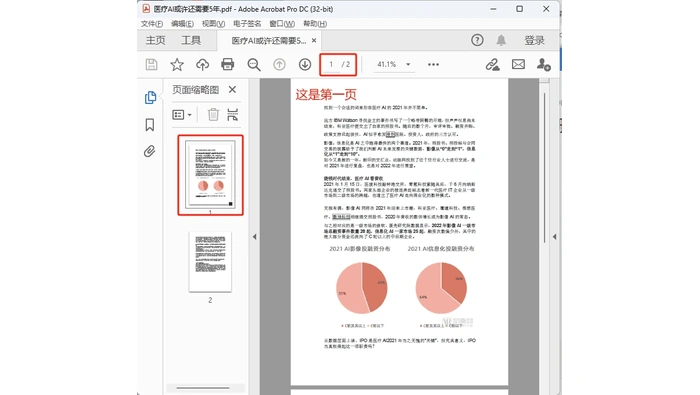The image size is (700, 395).
Task: Click the document vertical scrollbar
Action: [x=545, y=167]
